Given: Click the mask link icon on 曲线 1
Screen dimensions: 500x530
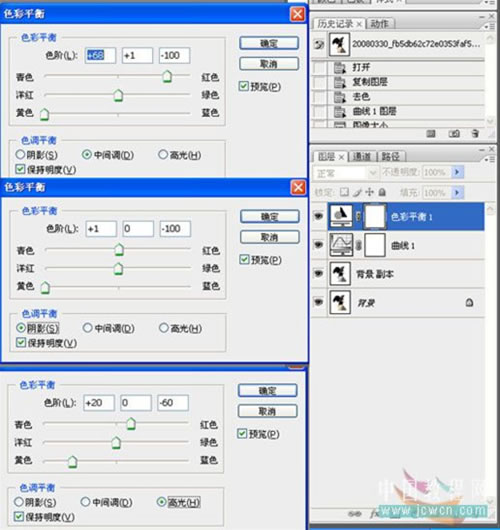Looking at the screenshot, I should (358, 245).
